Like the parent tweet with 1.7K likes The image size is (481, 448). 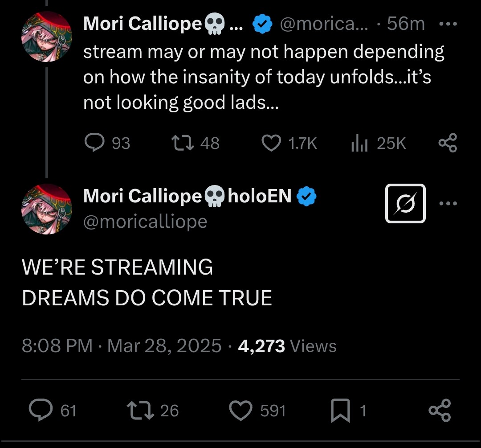271,143
